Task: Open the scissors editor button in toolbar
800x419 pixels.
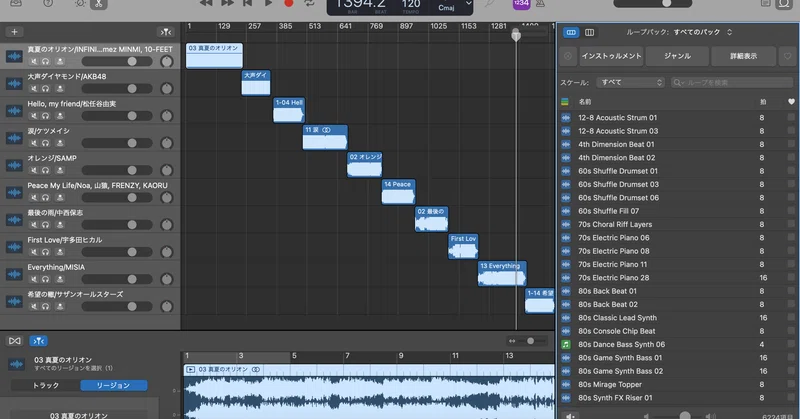Action: pyautogui.click(x=98, y=4)
